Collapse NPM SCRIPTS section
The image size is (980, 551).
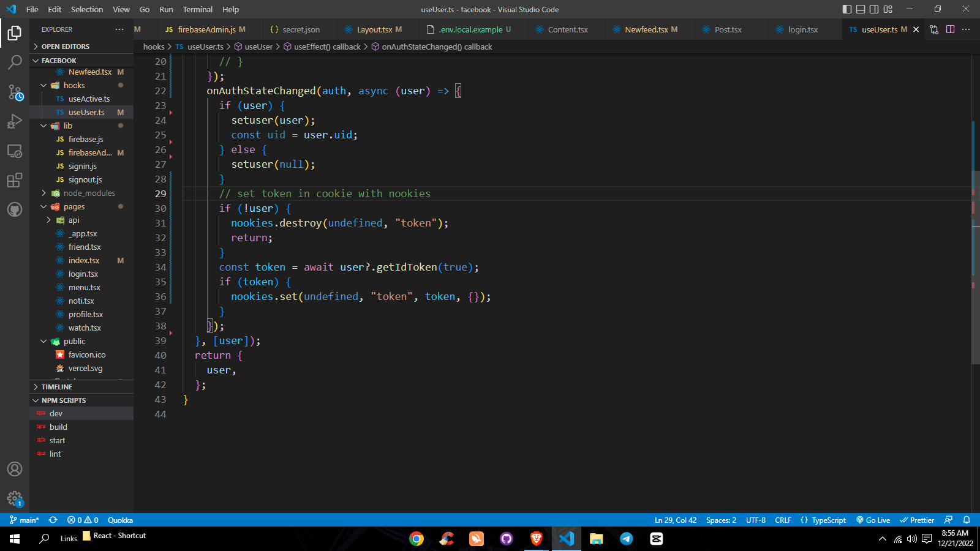tap(81, 400)
